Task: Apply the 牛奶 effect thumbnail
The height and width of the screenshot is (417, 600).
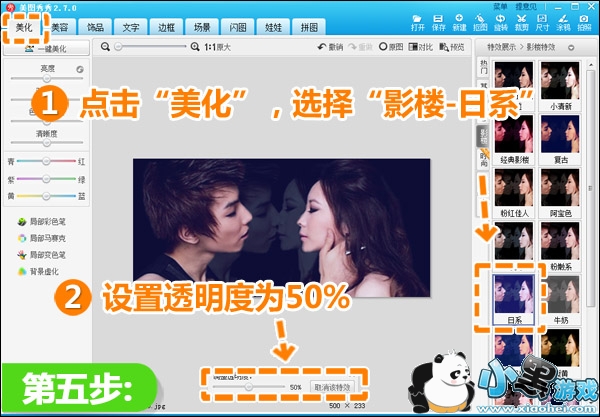Action: pyautogui.click(x=560, y=300)
